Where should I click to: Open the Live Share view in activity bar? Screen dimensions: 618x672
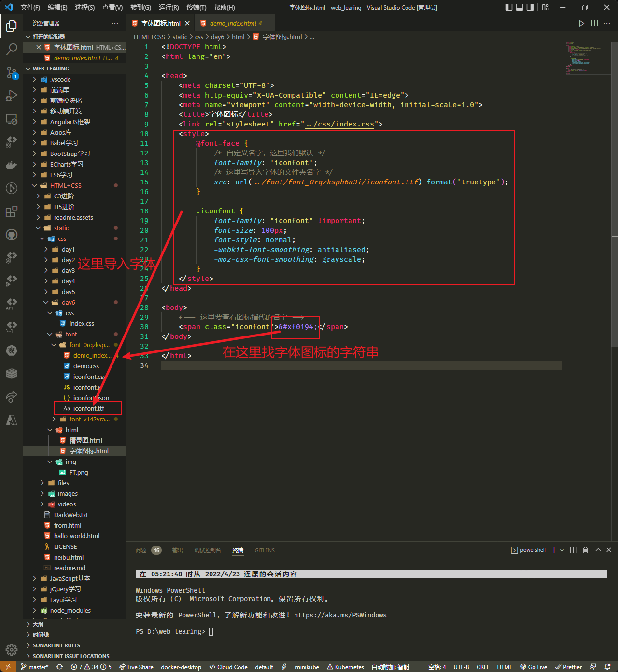coord(12,397)
